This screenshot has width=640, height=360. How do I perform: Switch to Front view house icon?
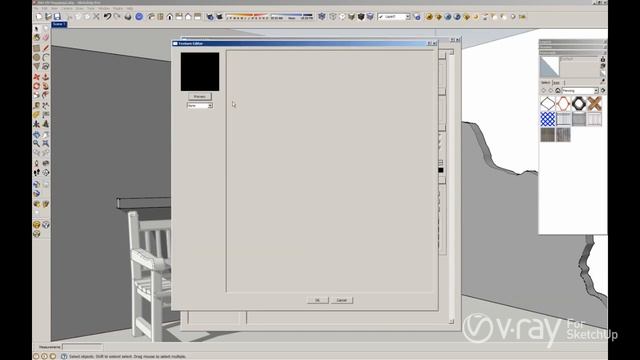(x=170, y=17)
